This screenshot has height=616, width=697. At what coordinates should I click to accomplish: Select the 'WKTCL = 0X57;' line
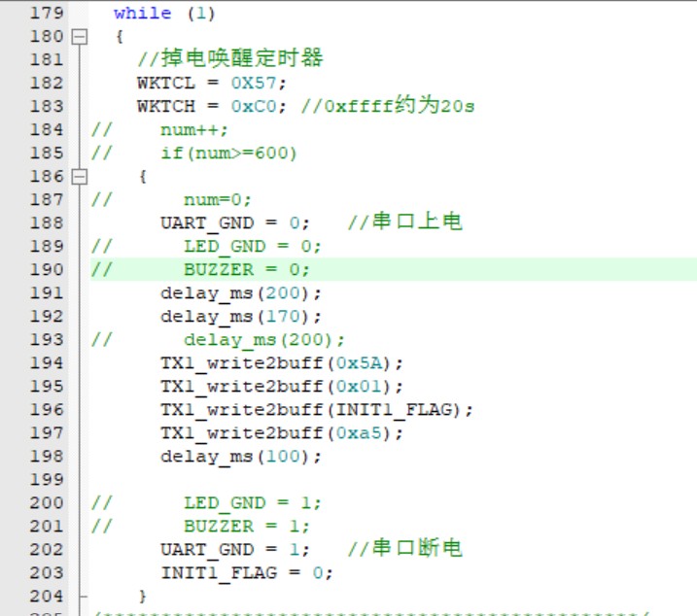(x=212, y=84)
